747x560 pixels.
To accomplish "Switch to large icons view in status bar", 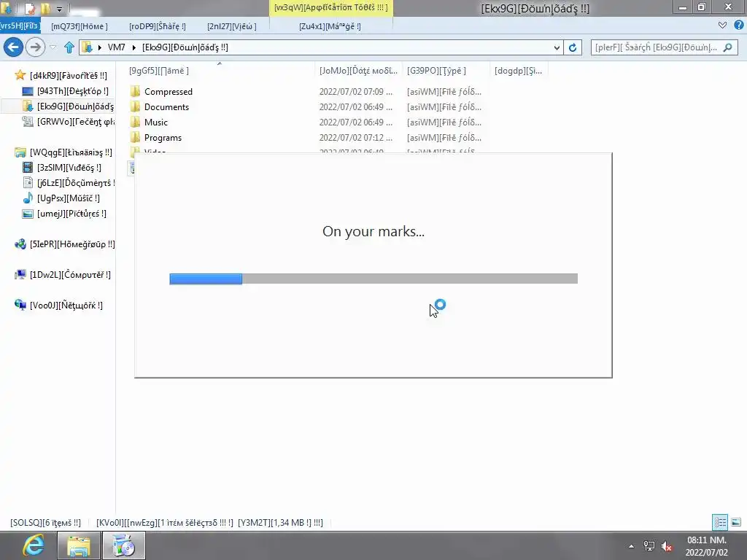I will pos(736,522).
